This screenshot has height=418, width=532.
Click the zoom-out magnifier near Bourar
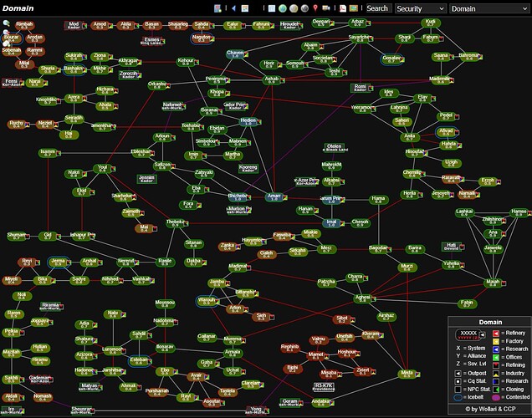[6, 33]
